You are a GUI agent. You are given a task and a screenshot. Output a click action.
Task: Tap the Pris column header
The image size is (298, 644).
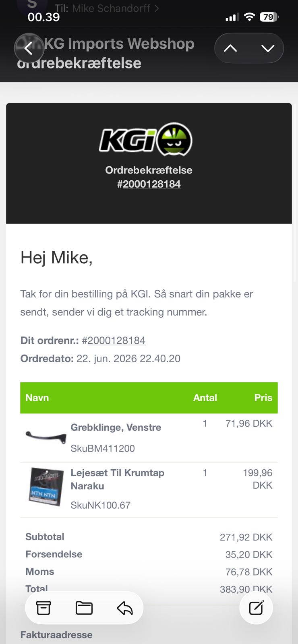263,398
